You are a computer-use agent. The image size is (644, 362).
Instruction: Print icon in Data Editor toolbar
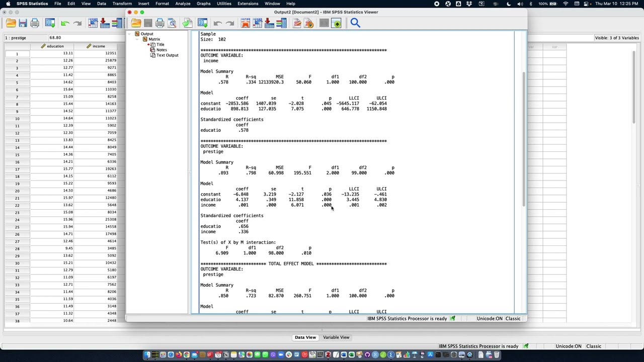pyautogui.click(x=35, y=23)
